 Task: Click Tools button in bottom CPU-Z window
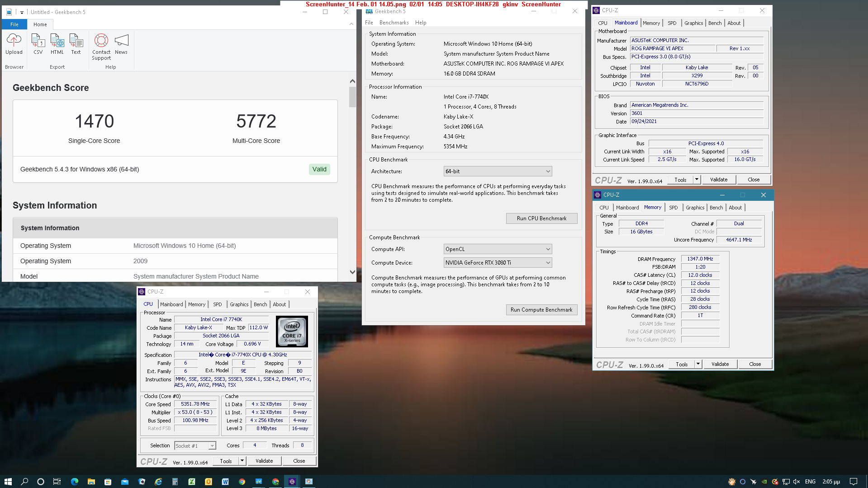click(x=226, y=461)
